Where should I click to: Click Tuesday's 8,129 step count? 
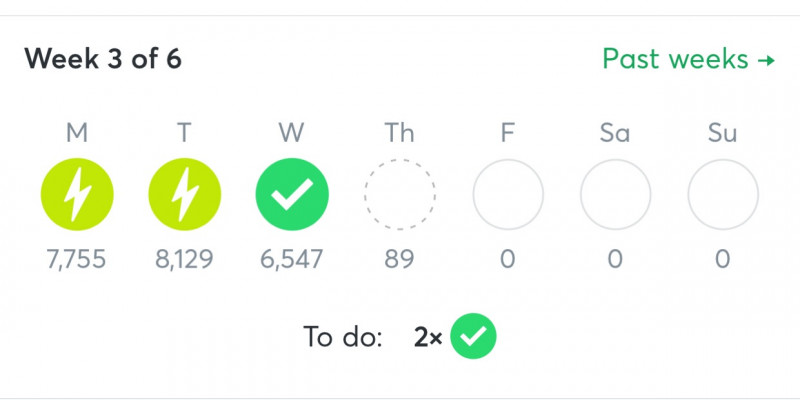(x=184, y=260)
